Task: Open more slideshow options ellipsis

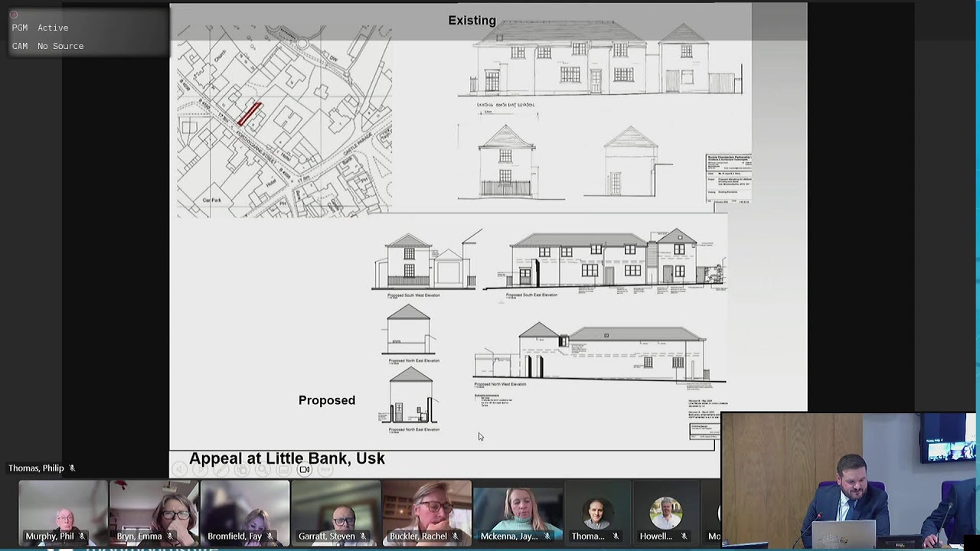Action: click(x=325, y=469)
